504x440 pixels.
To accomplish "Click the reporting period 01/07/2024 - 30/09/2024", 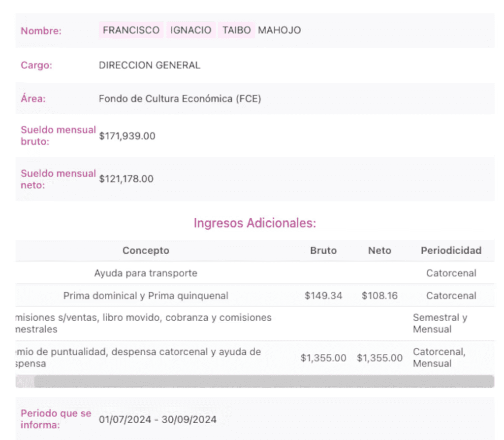I will coord(157,420).
